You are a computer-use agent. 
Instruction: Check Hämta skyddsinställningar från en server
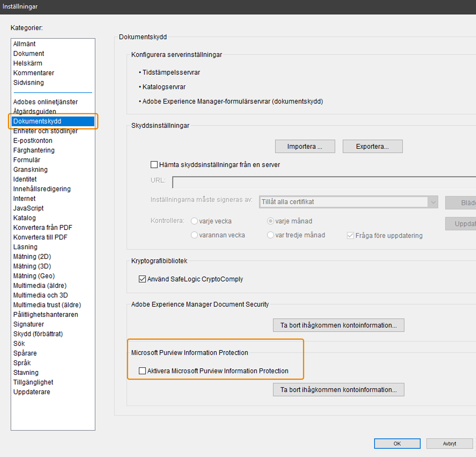pos(154,165)
